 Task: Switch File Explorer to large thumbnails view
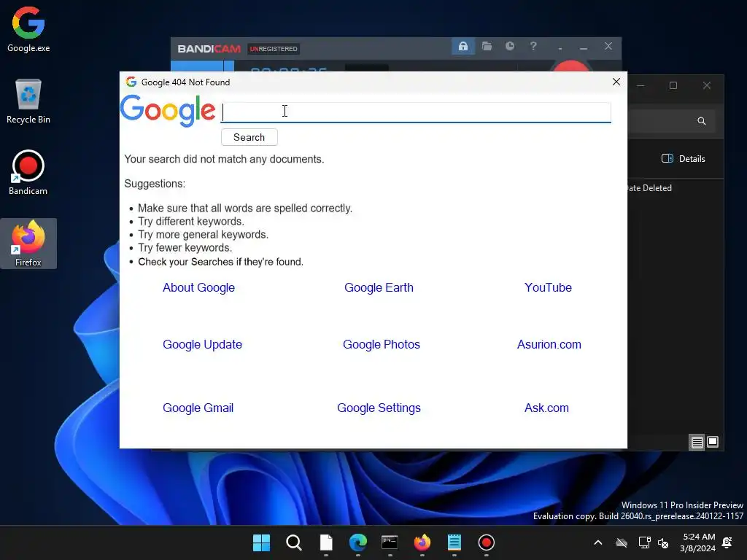tap(713, 442)
